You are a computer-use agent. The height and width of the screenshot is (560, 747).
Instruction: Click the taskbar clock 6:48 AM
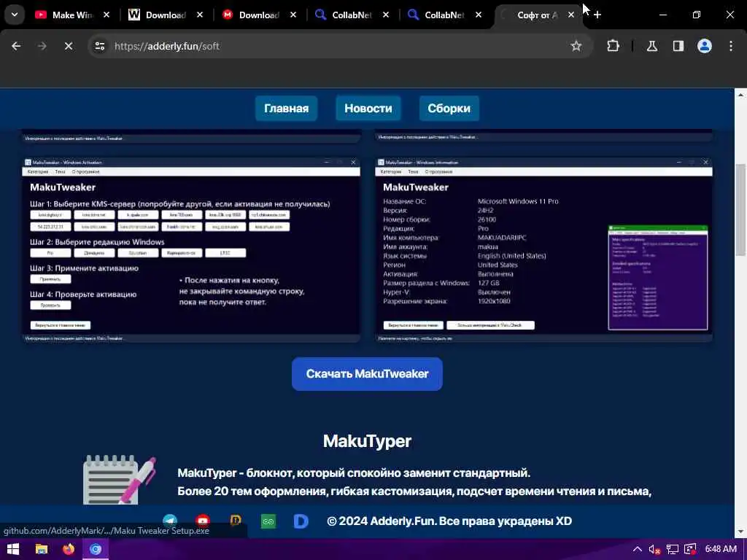click(x=721, y=549)
